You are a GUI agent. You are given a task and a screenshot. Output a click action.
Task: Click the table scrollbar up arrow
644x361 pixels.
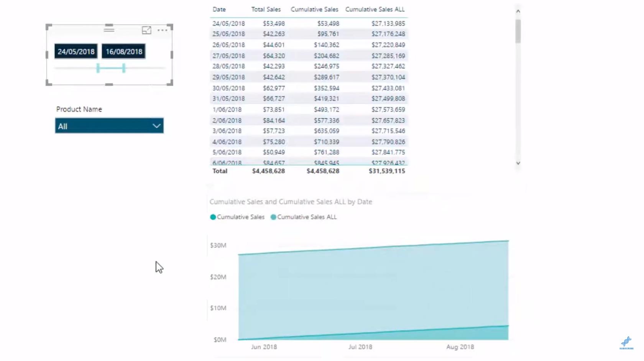click(x=518, y=11)
